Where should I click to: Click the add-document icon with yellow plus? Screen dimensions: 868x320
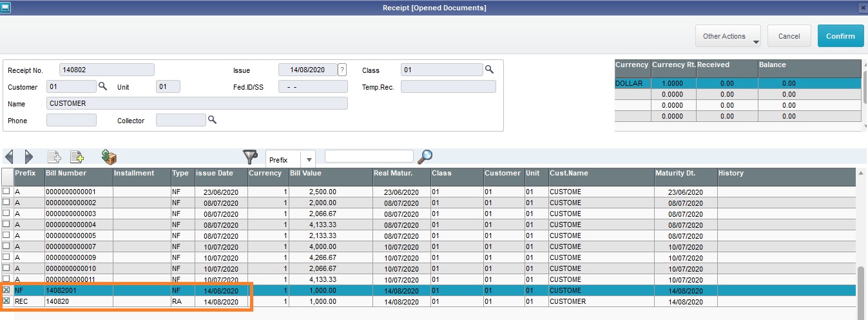tap(77, 157)
